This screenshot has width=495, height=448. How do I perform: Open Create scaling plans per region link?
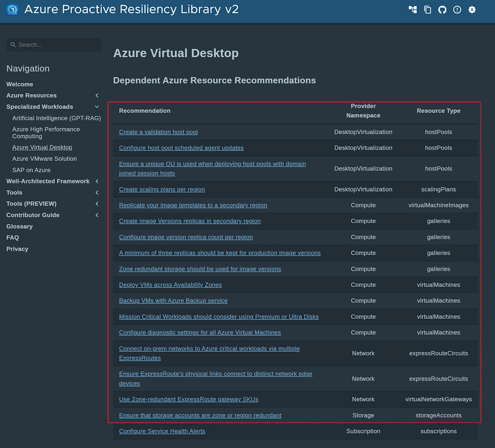pyautogui.click(x=162, y=189)
